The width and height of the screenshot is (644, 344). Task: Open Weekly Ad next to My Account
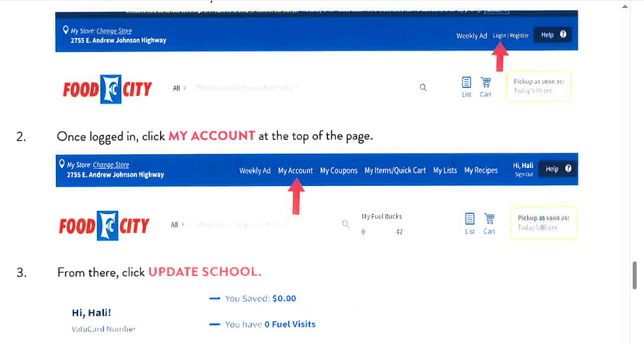[255, 171]
